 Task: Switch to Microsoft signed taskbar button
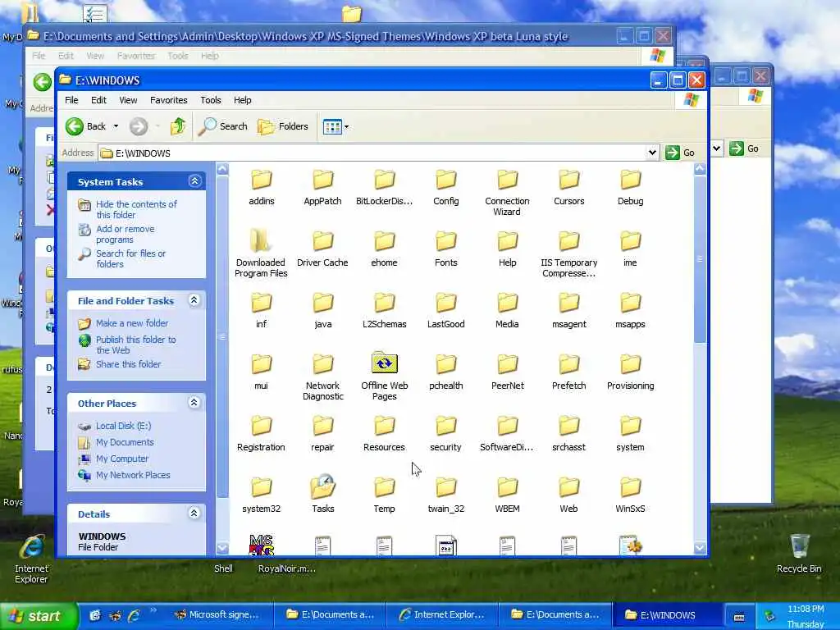[x=218, y=615]
